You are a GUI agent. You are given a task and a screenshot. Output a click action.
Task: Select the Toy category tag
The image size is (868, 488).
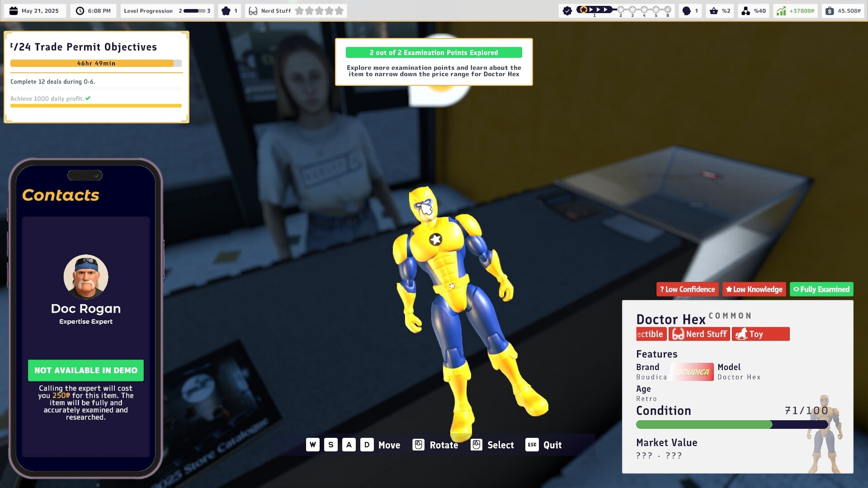click(x=761, y=334)
